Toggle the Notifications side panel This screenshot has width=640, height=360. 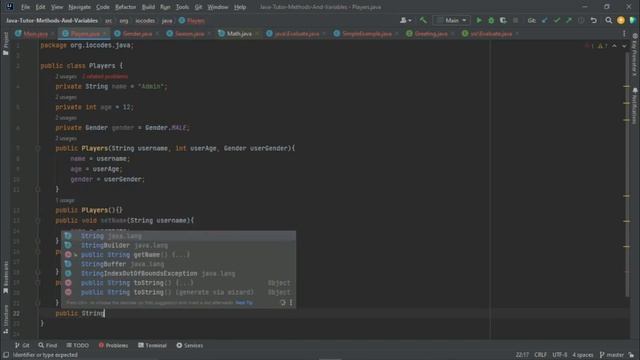635,105
